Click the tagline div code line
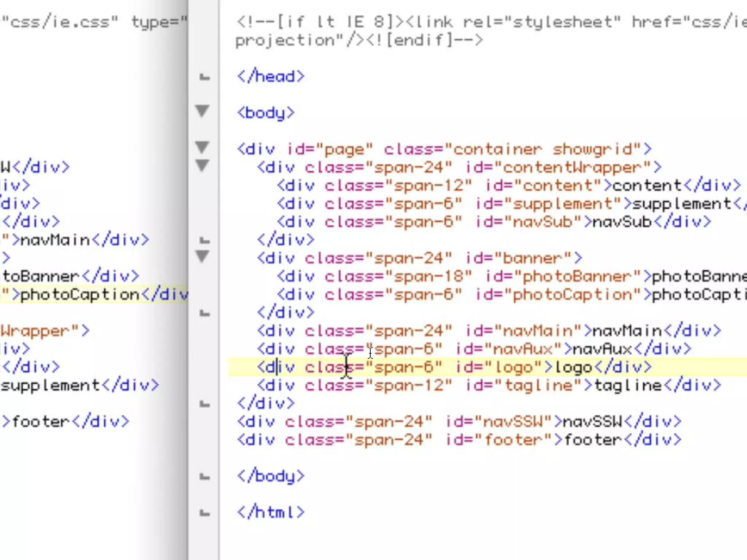Viewport: 747px width, 560px height. point(489,385)
